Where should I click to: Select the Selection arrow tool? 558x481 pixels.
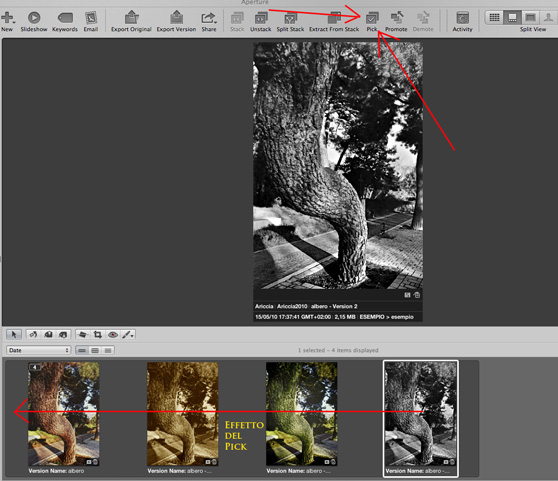pyautogui.click(x=14, y=334)
